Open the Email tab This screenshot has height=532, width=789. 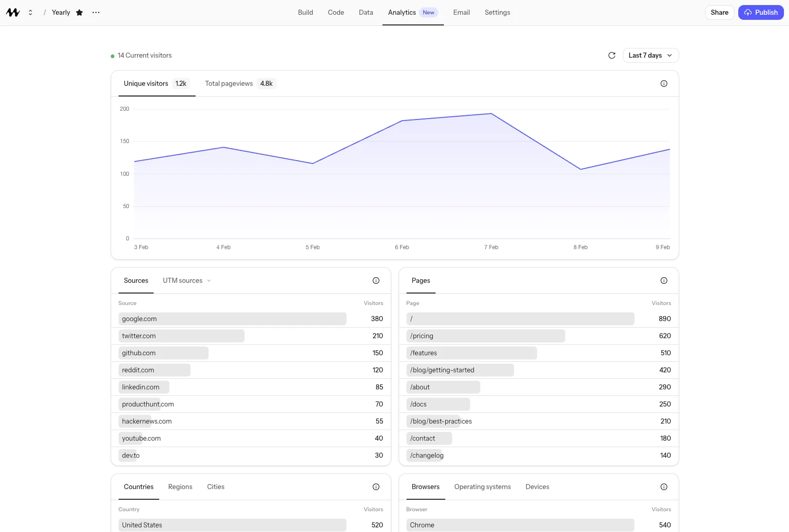[461, 12]
